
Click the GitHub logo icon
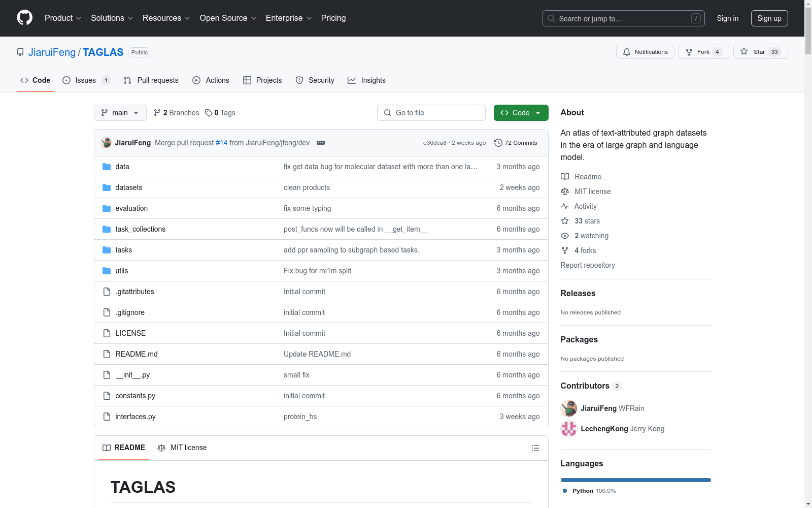[x=24, y=18]
